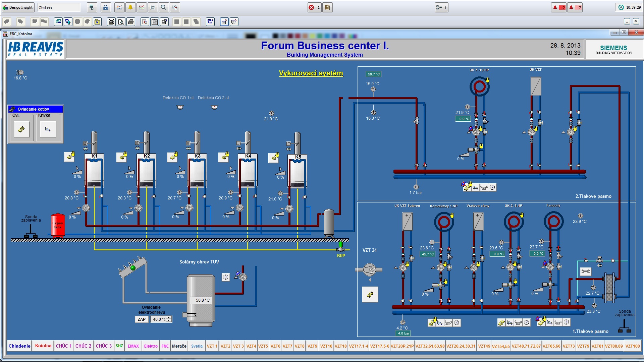Click the alarm counter showing 17

pos(575,7)
